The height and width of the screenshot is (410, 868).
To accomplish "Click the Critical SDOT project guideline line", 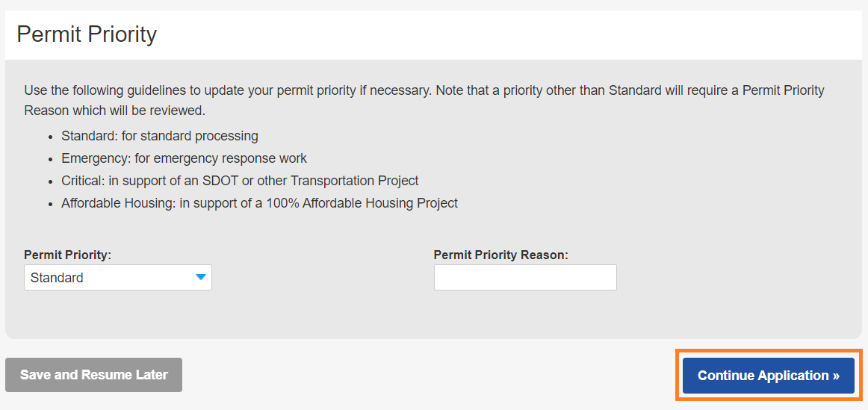I will (x=240, y=181).
